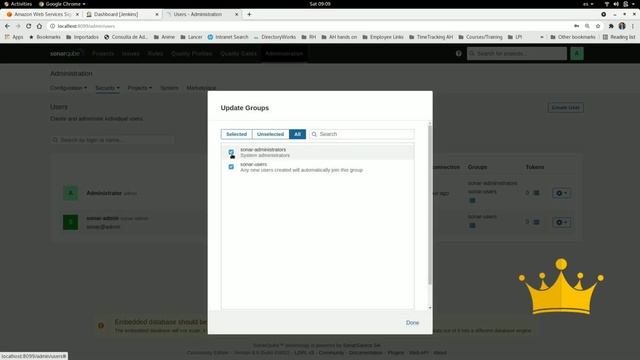
Task: Open the groups list icon for sonar-admin
Action: click(x=472, y=225)
